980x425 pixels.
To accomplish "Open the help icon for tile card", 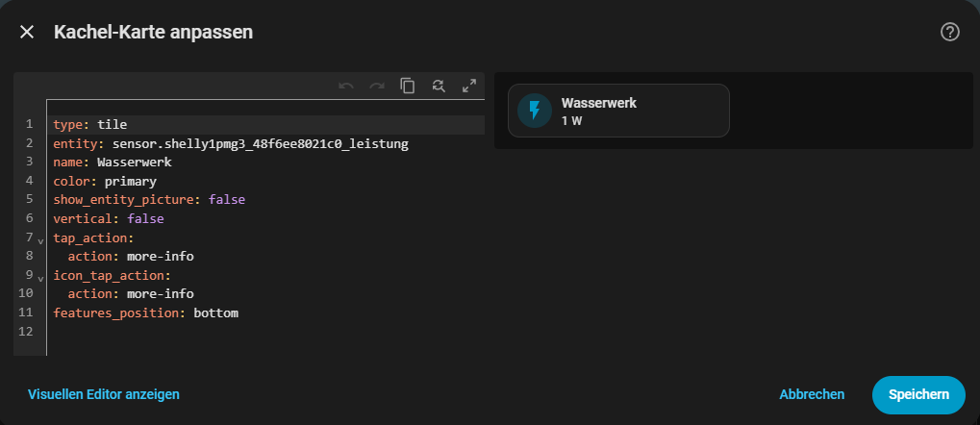I will 949,32.
